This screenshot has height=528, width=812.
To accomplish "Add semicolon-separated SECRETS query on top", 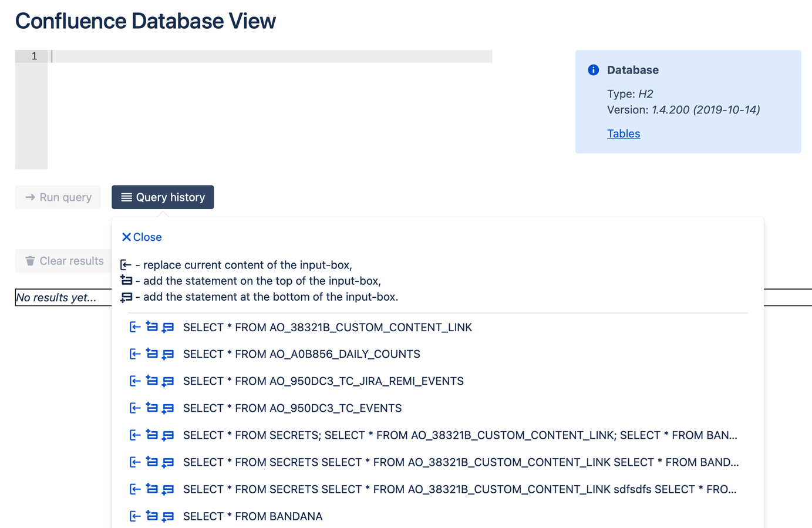I will pos(151,435).
